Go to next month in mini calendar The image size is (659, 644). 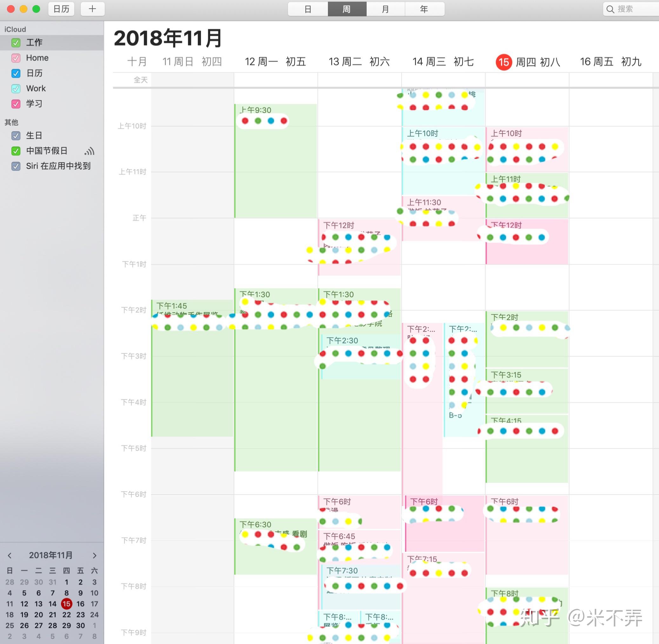pyautogui.click(x=94, y=555)
